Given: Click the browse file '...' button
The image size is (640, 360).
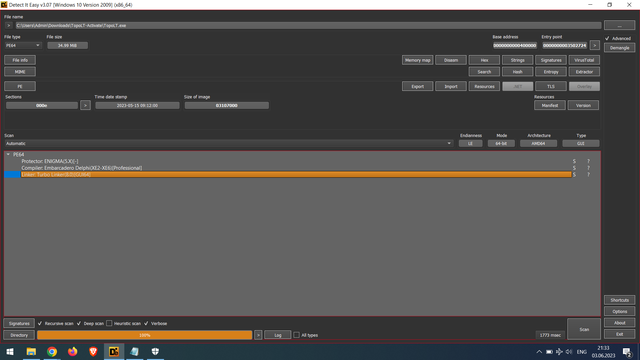Looking at the screenshot, I should click(620, 25).
